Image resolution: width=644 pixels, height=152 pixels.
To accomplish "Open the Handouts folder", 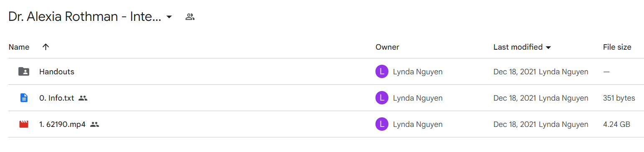I will point(57,72).
